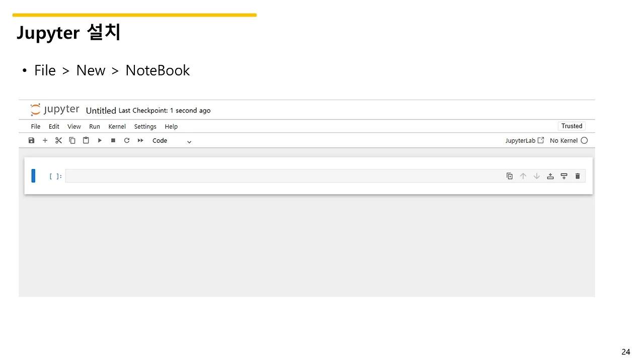Click the empty cell execution prompt

(x=55, y=176)
